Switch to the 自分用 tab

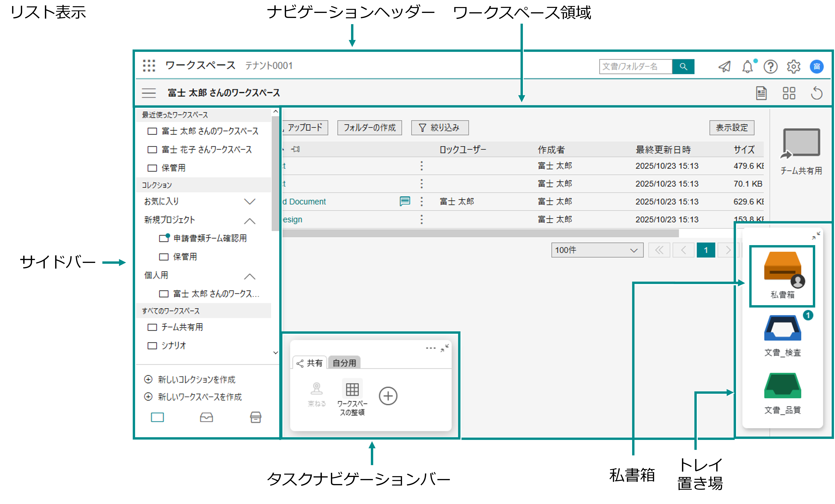pyautogui.click(x=344, y=363)
